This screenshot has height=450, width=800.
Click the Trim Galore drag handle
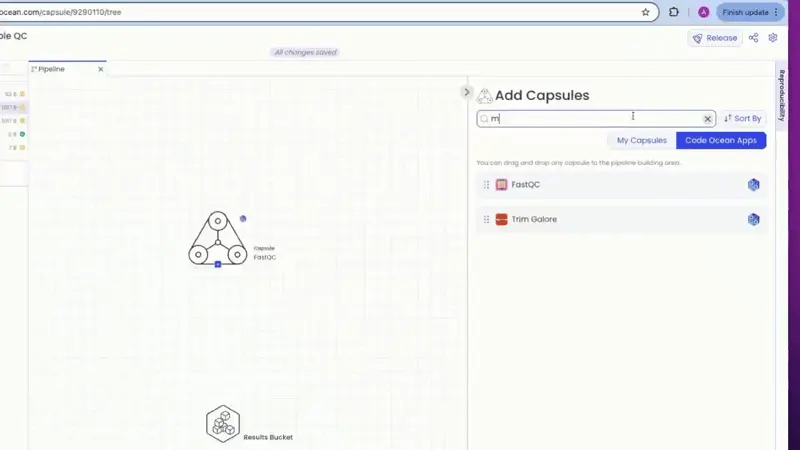tap(486, 219)
